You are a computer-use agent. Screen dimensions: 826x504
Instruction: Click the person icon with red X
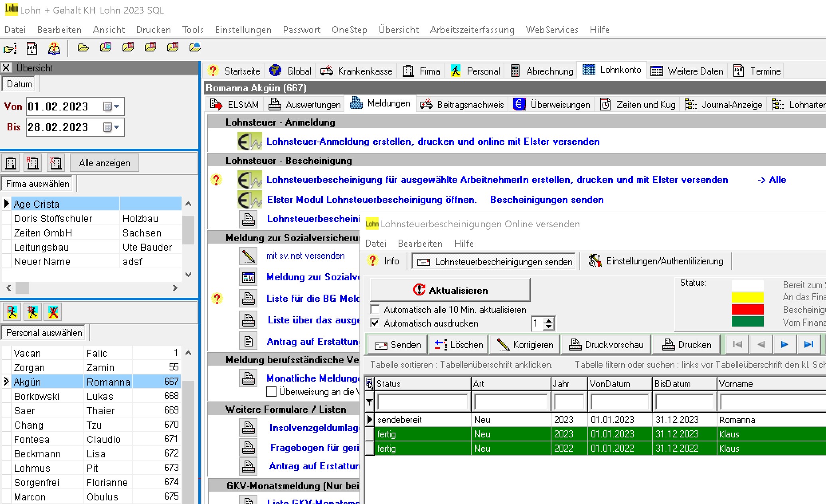53,312
